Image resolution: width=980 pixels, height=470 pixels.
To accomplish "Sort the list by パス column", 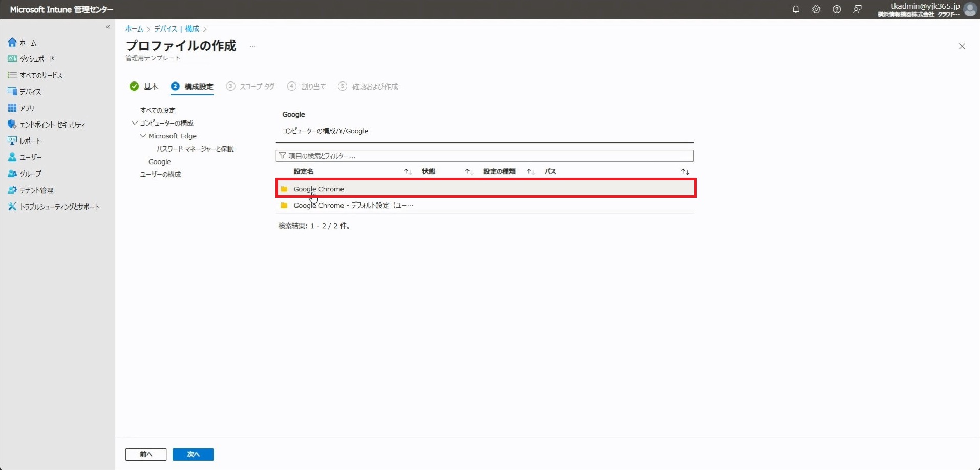I will 685,172.
